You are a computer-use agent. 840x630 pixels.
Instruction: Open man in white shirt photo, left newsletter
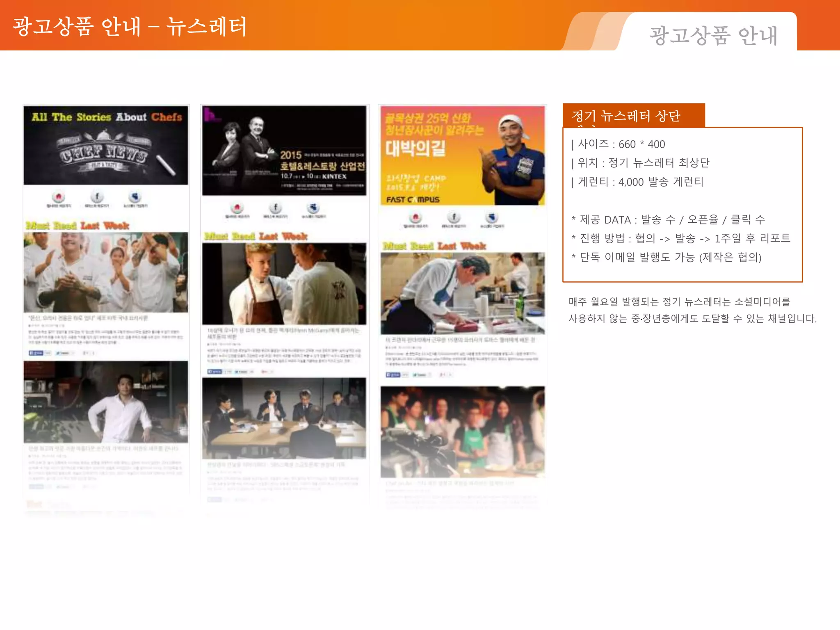click(106, 402)
